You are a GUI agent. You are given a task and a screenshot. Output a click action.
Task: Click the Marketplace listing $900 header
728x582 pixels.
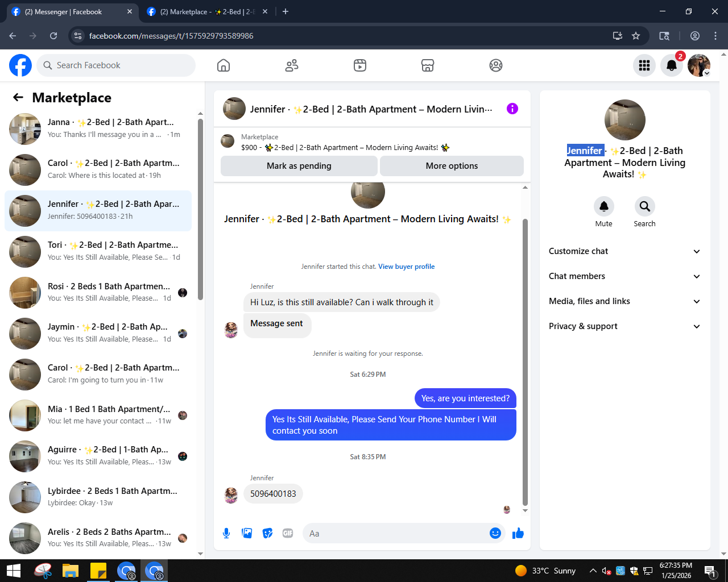(372, 142)
